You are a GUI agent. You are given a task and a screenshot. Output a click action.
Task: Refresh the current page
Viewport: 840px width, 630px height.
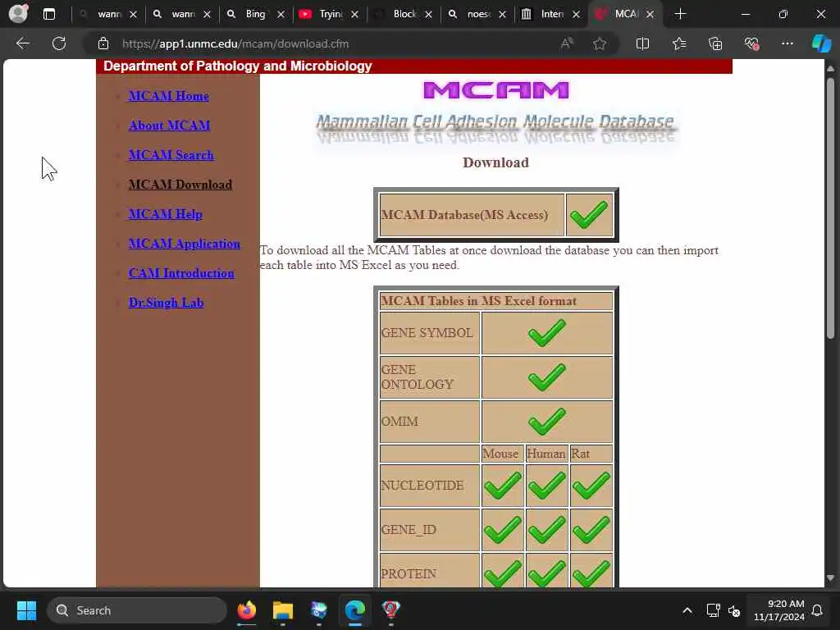(59, 43)
